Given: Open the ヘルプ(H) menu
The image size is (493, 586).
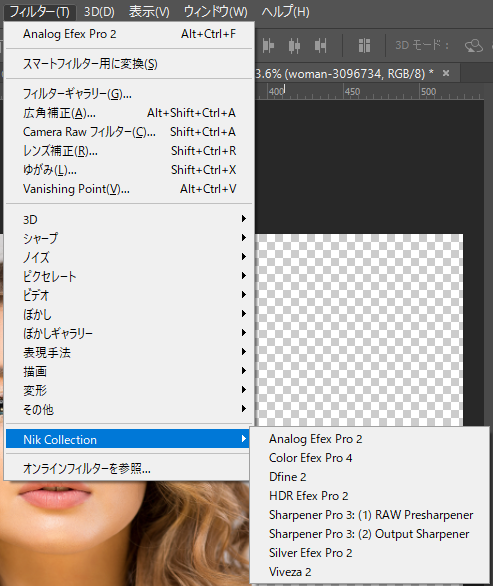Looking at the screenshot, I should [285, 12].
